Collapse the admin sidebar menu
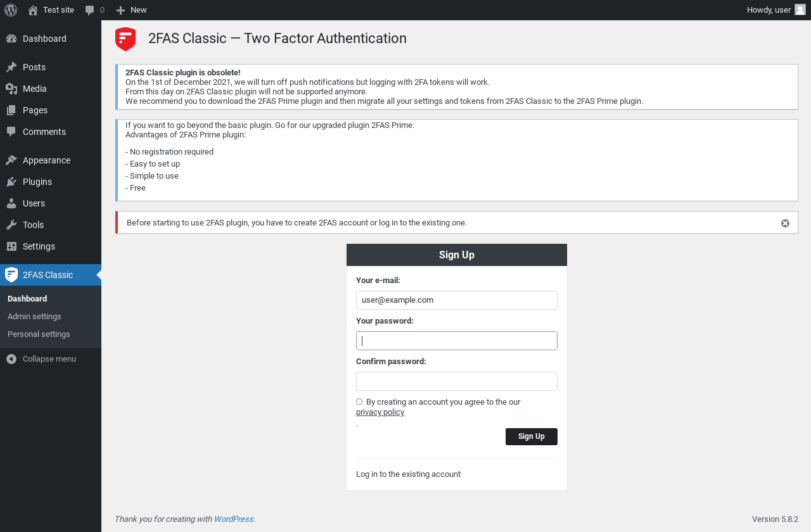 pyautogui.click(x=41, y=359)
